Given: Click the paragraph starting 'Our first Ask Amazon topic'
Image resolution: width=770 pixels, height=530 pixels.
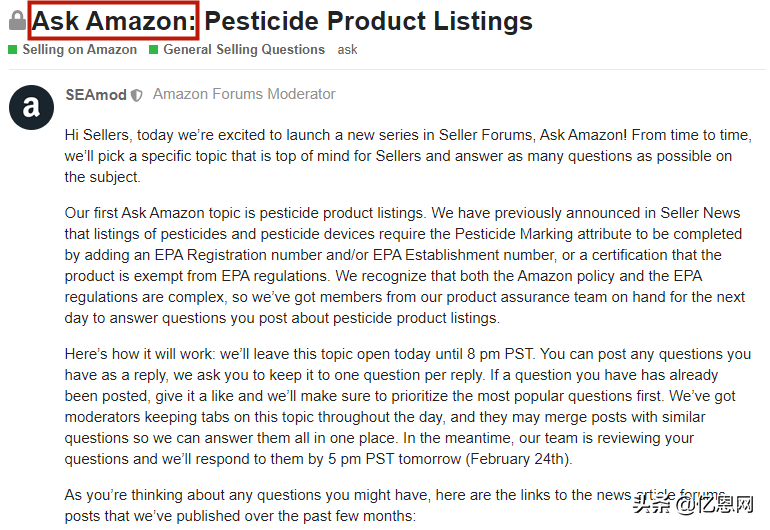Looking at the screenshot, I should (x=405, y=265).
